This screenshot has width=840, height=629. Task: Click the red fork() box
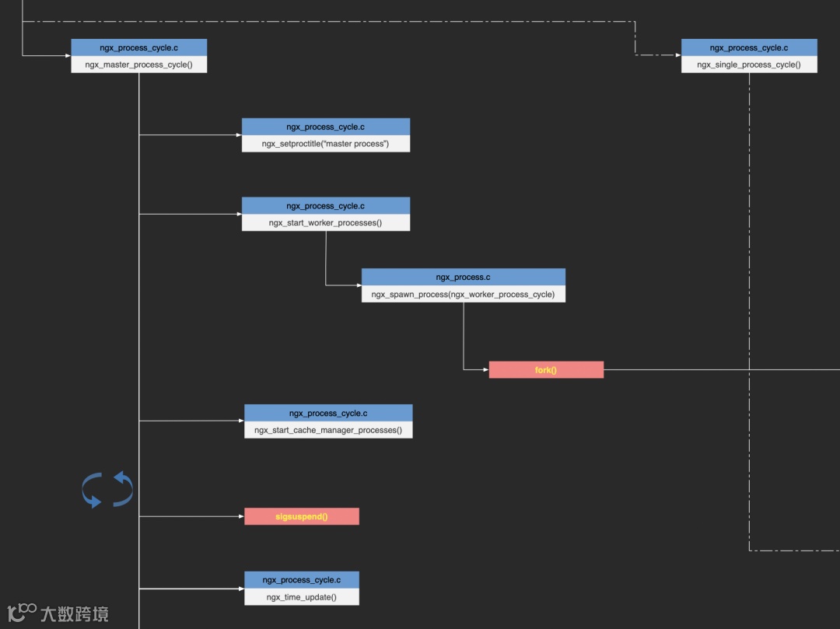click(x=546, y=370)
